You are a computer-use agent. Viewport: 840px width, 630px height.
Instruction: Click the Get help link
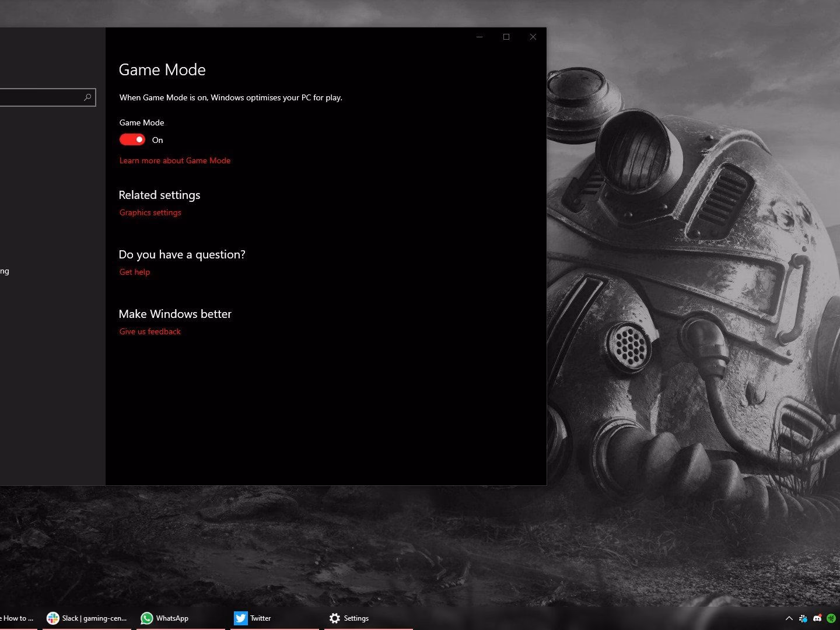pyautogui.click(x=135, y=272)
